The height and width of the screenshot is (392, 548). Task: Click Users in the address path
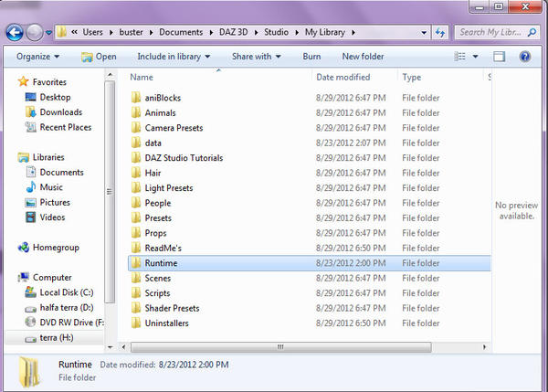[92, 32]
